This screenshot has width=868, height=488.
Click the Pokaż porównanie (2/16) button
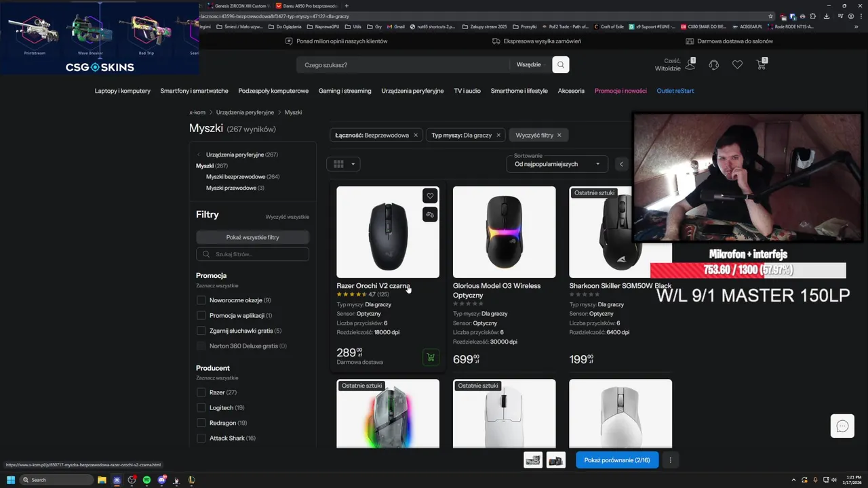click(x=617, y=460)
